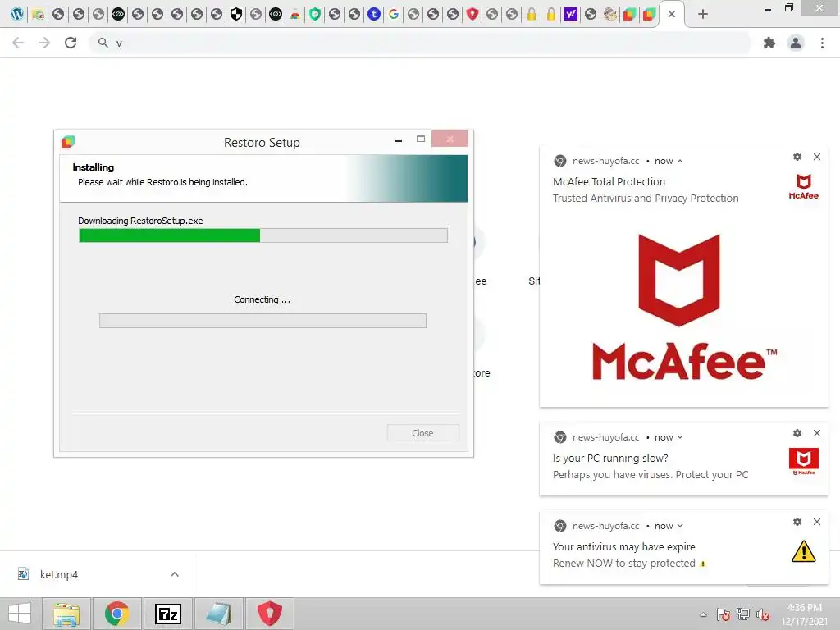Open the taskbar clock showing 4:36 PM
Viewport: 840px width, 630px height.
804,614
